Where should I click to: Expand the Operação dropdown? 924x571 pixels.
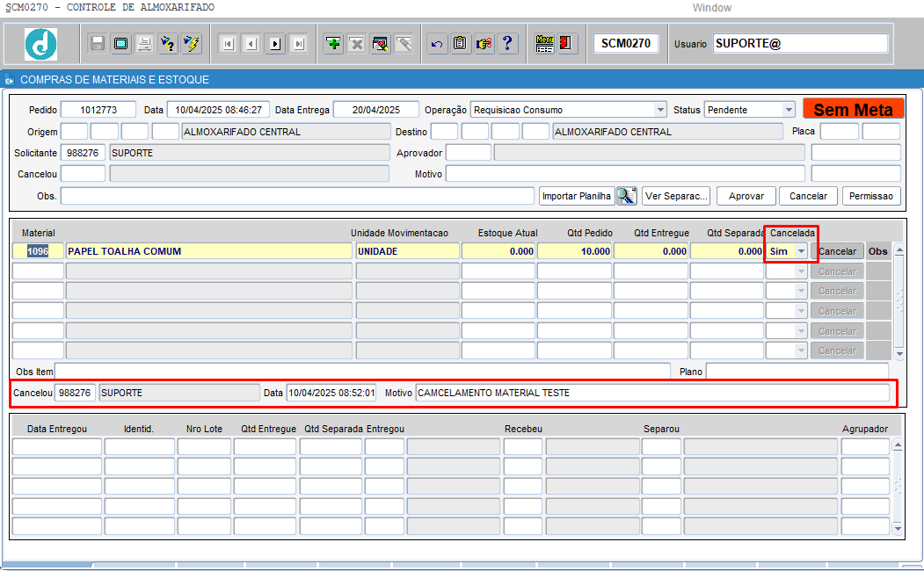point(660,110)
